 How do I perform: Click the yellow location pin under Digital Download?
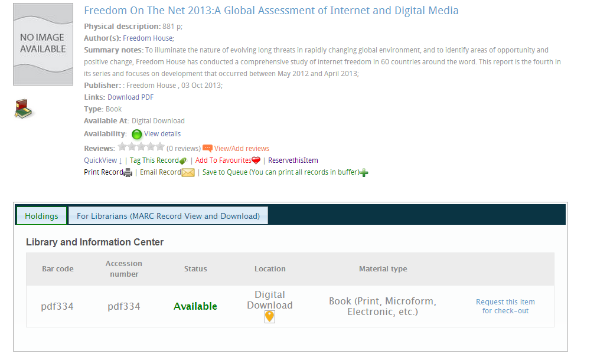(x=269, y=317)
